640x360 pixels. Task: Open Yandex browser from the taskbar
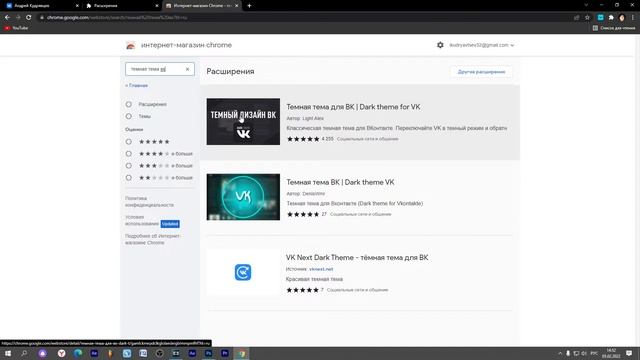click(x=62, y=353)
